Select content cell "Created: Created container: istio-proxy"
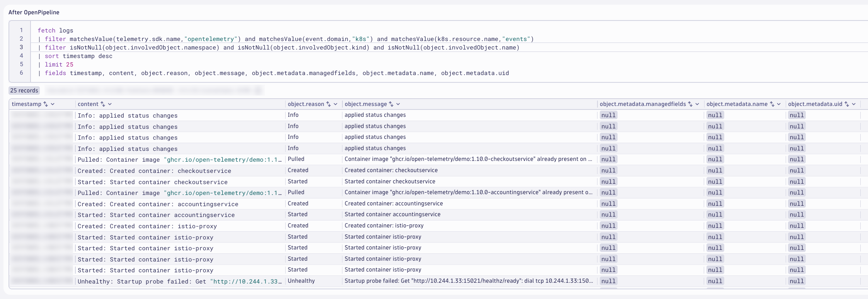Image resolution: width=868 pixels, height=299 pixels. 147,226
